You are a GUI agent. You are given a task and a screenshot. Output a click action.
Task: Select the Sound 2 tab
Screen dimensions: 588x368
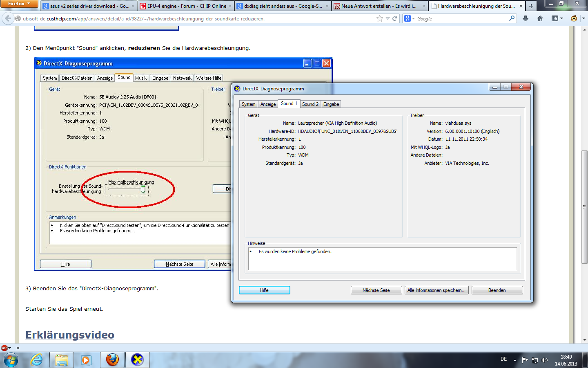pyautogui.click(x=310, y=104)
